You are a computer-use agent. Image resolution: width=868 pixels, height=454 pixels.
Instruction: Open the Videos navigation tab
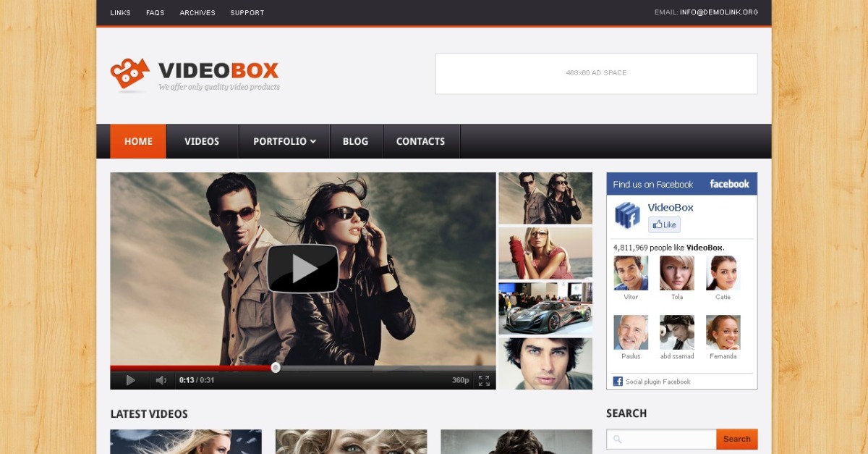[202, 141]
